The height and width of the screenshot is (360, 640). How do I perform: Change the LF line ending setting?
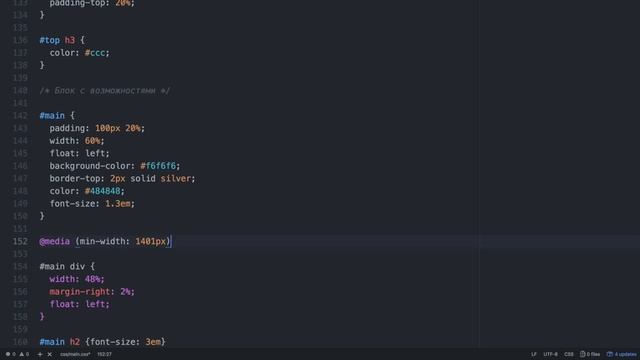534,354
